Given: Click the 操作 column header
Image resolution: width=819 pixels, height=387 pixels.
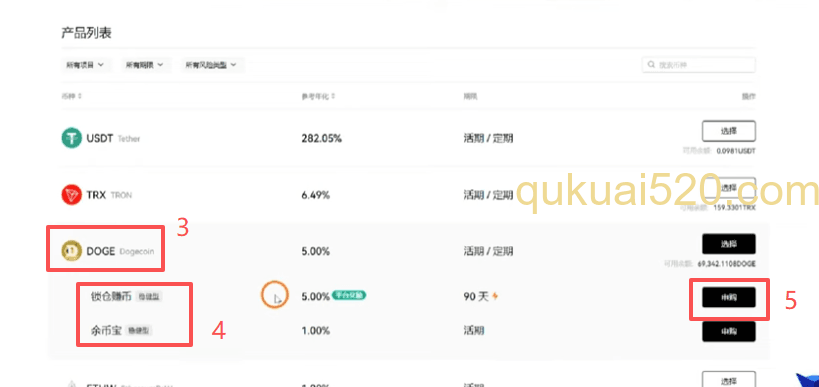Looking at the screenshot, I should pyautogui.click(x=748, y=96).
